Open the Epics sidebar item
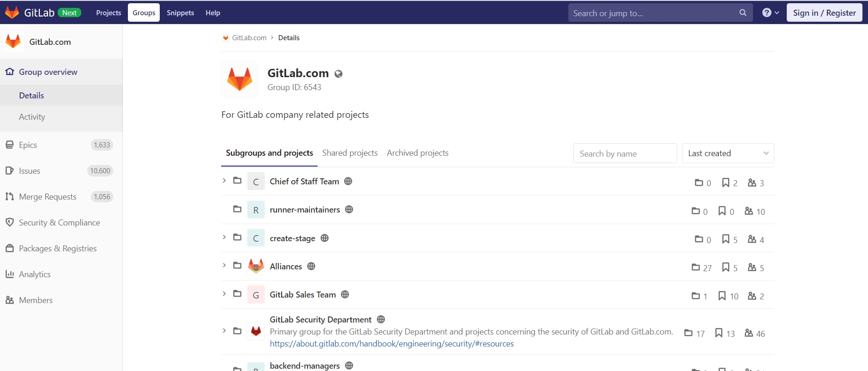This screenshot has width=868, height=371. (28, 145)
